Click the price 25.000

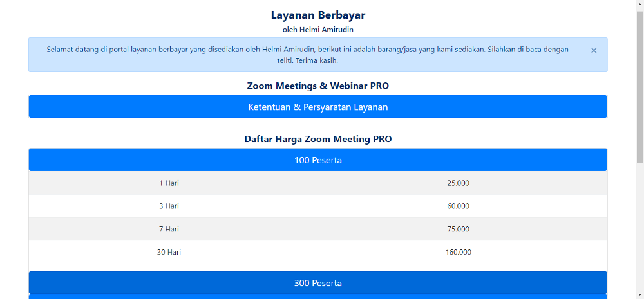[x=459, y=183]
